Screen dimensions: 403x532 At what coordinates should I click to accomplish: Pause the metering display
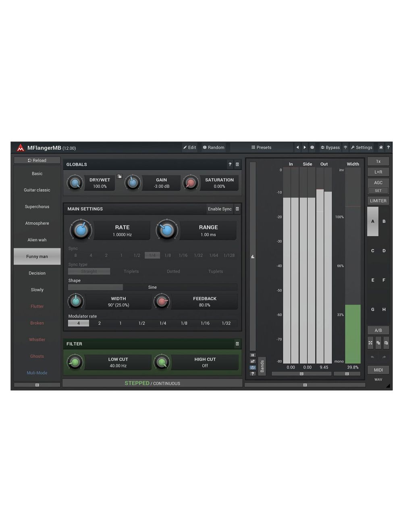click(253, 355)
